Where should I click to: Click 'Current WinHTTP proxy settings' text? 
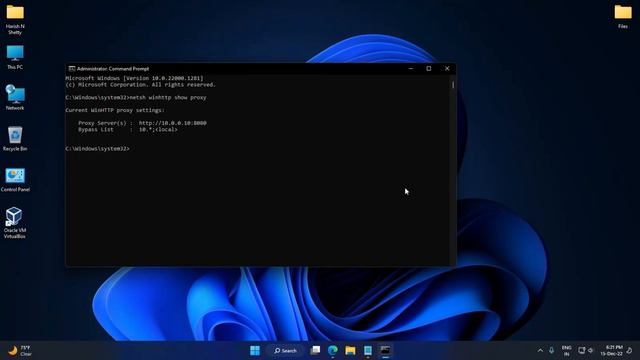[115, 110]
